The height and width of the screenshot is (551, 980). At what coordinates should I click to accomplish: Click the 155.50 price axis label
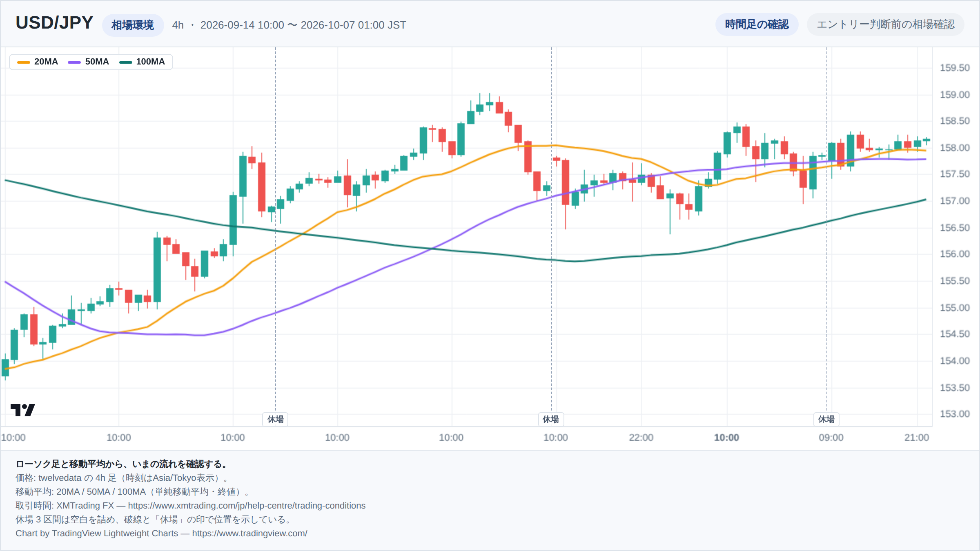click(x=955, y=281)
